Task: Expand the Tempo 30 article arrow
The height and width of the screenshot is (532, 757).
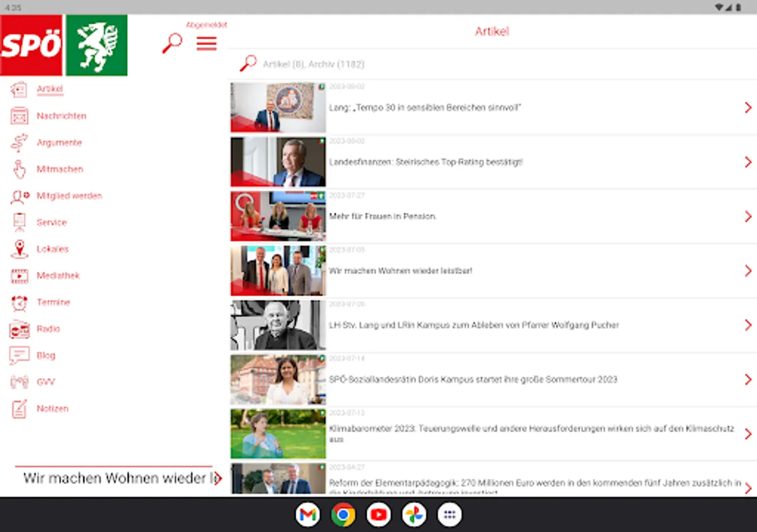Action: (x=748, y=108)
